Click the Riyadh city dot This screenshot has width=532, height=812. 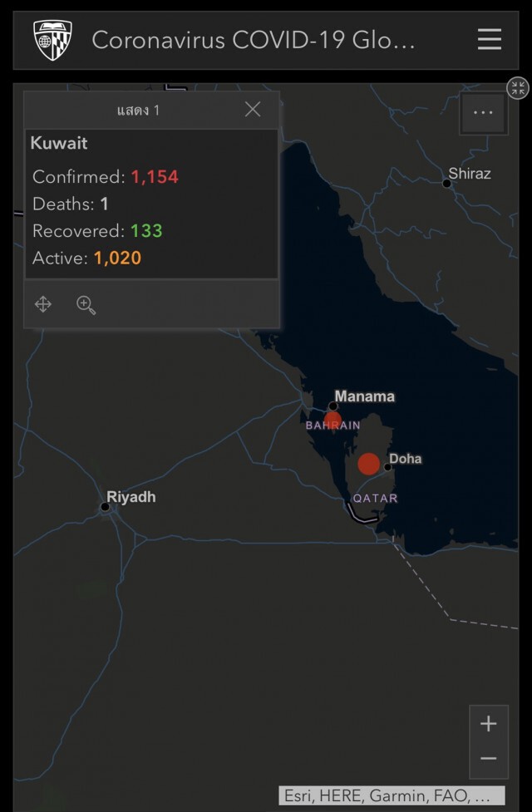106,507
